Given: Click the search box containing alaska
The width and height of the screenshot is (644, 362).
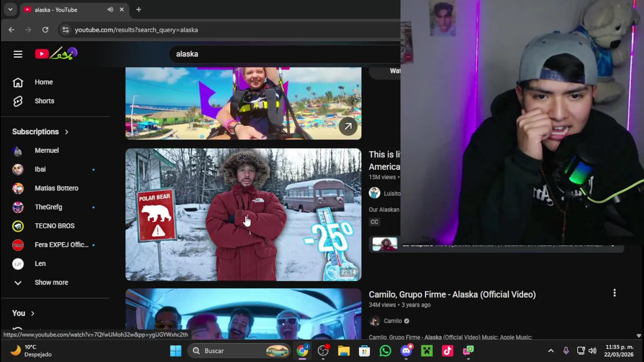Looking at the screenshot, I should click(x=284, y=54).
